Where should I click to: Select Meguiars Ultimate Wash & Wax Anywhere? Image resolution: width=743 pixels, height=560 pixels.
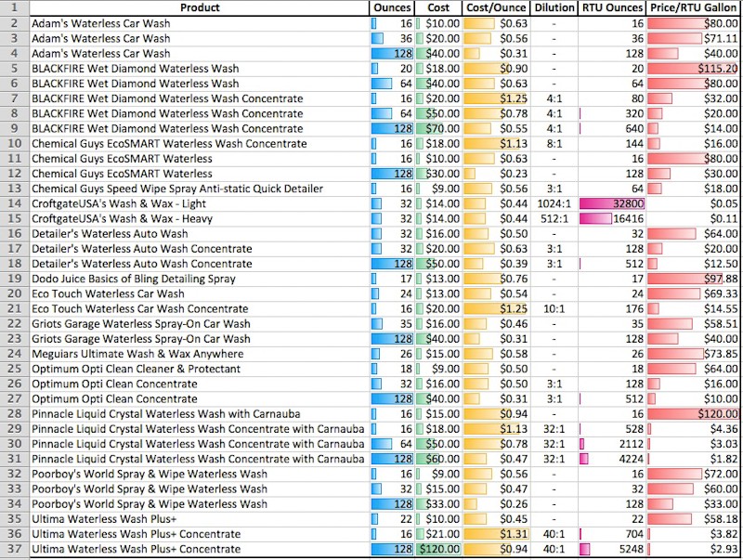pyautogui.click(x=200, y=354)
